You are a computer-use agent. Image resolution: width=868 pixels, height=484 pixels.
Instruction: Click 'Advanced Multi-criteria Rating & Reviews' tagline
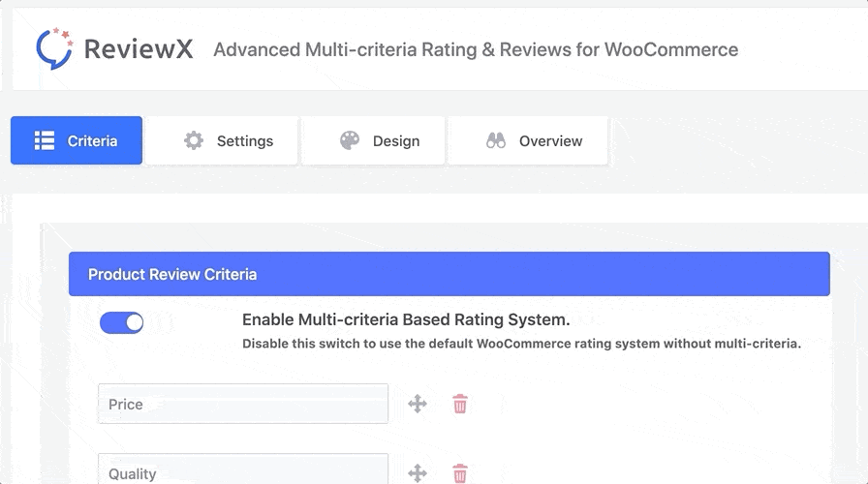click(x=476, y=49)
